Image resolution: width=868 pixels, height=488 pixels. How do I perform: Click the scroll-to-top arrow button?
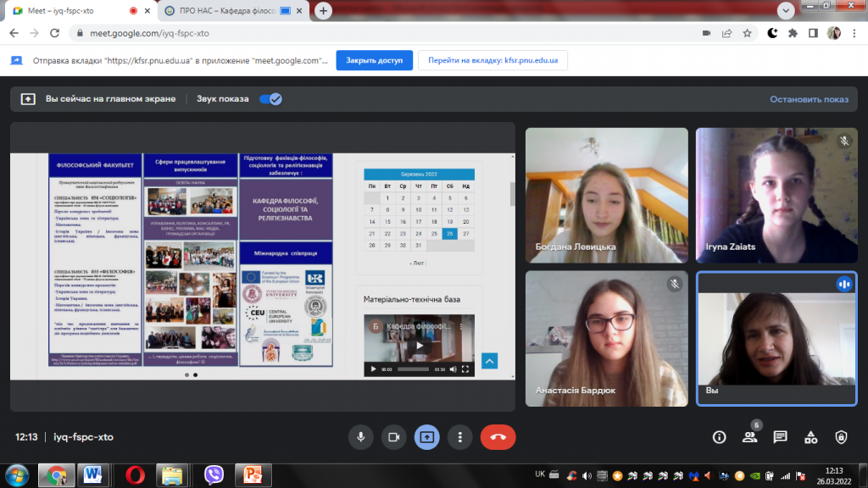489,361
